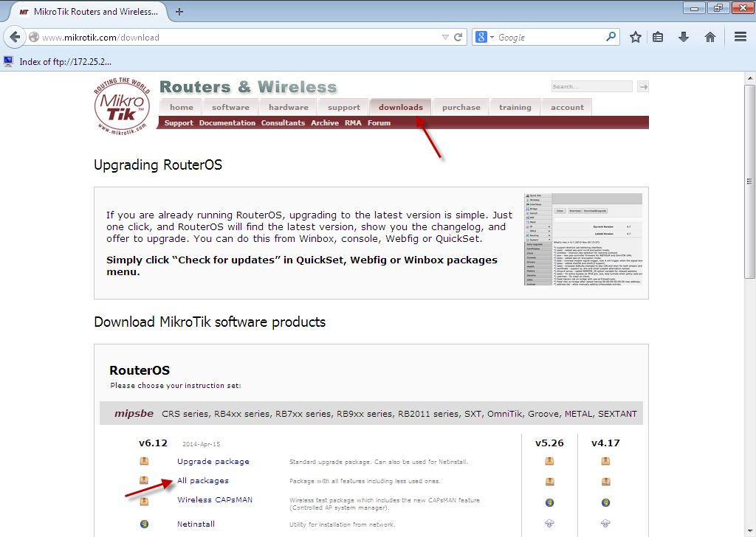Click the v6.12 version heading

(153, 443)
